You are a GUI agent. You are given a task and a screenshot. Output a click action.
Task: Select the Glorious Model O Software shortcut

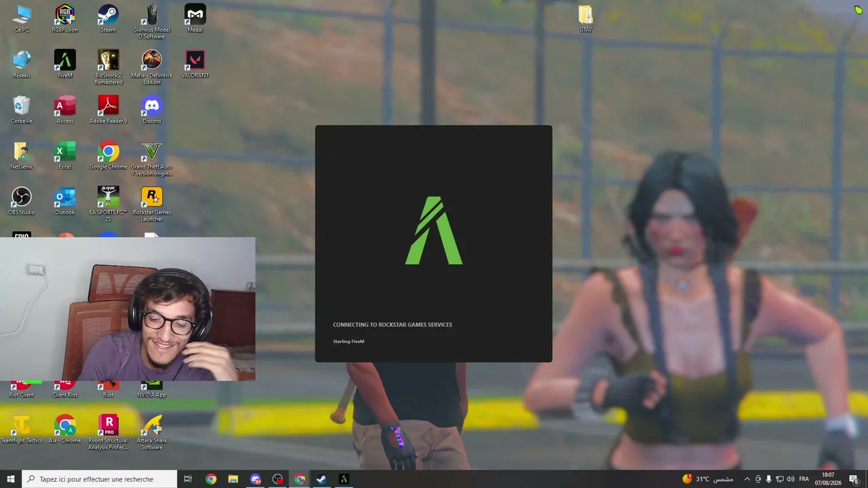152,22
